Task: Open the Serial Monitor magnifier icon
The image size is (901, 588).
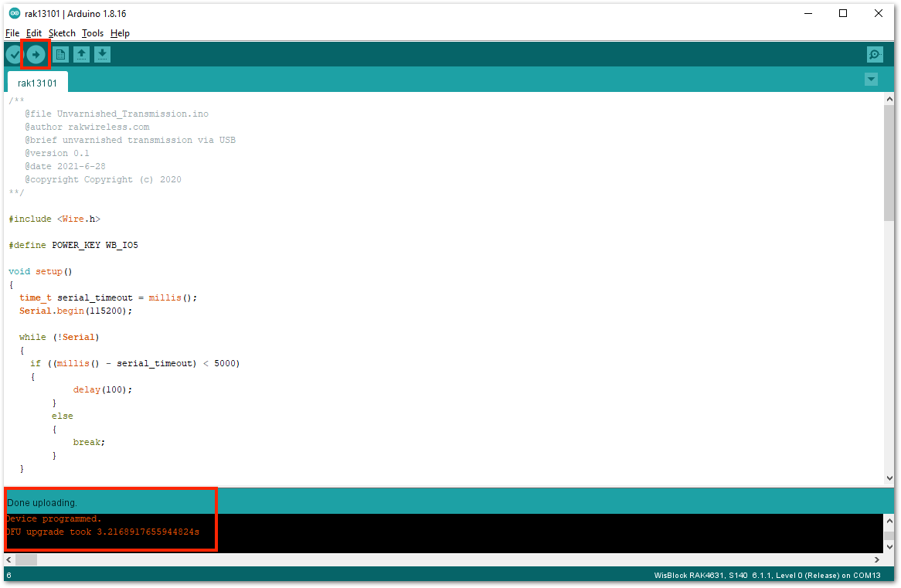Action: (x=875, y=55)
